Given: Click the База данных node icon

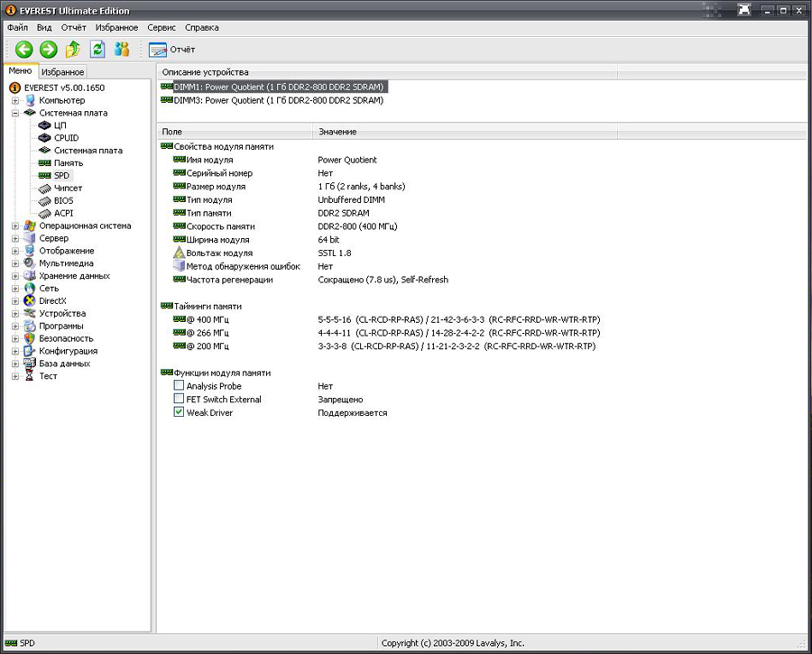Looking at the screenshot, I should (30, 364).
